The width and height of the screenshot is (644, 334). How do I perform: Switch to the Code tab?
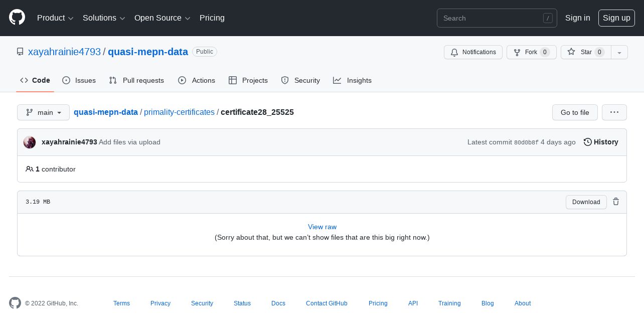tap(35, 80)
